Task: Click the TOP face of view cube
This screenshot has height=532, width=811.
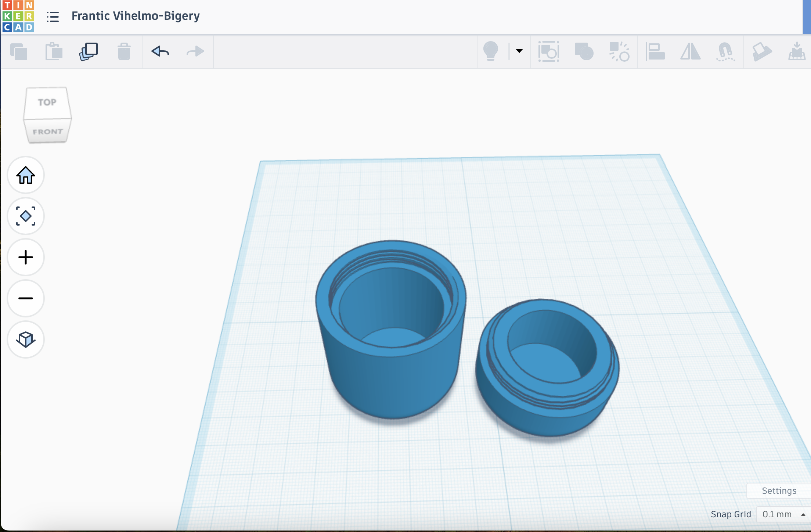Action: [47, 103]
